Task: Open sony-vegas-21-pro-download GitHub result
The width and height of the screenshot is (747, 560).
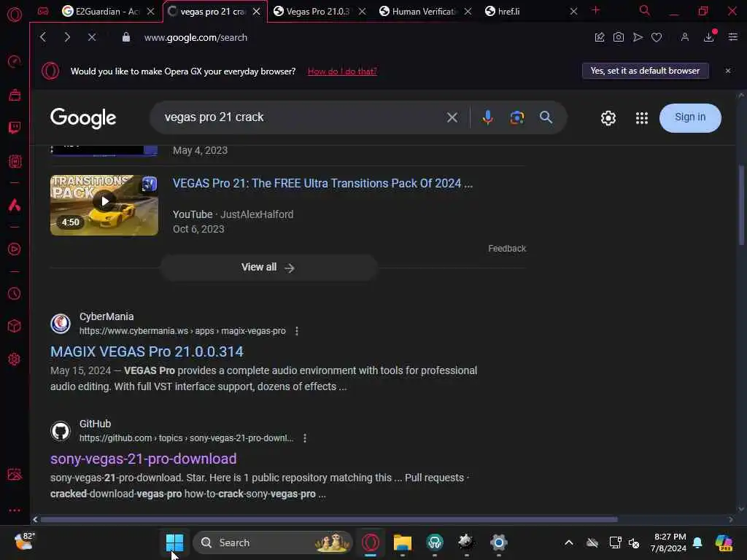Action: 144,459
